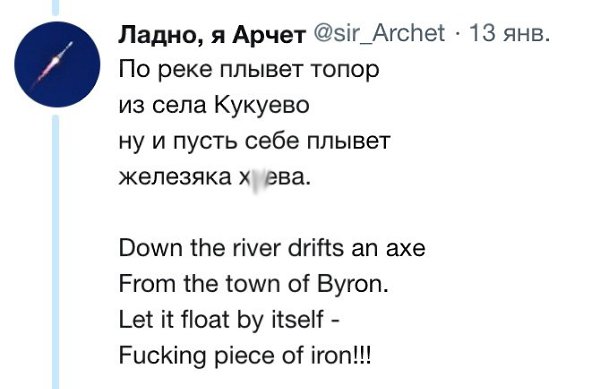
Task: Open the rocket profile avatar
Action: 57,64
